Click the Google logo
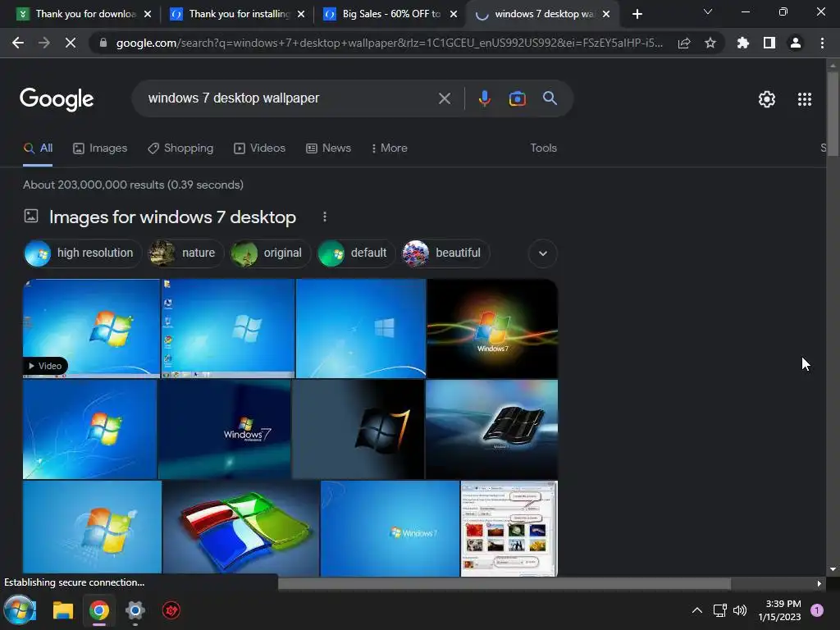The height and width of the screenshot is (630, 840). [x=57, y=99]
